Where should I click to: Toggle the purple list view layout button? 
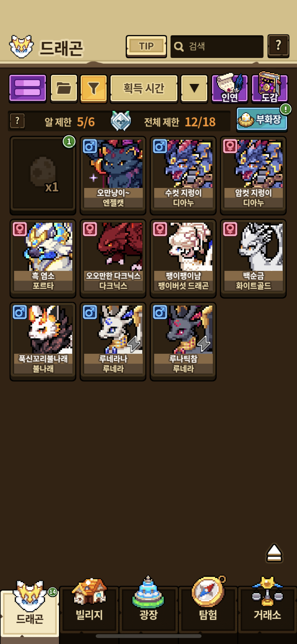tap(28, 88)
